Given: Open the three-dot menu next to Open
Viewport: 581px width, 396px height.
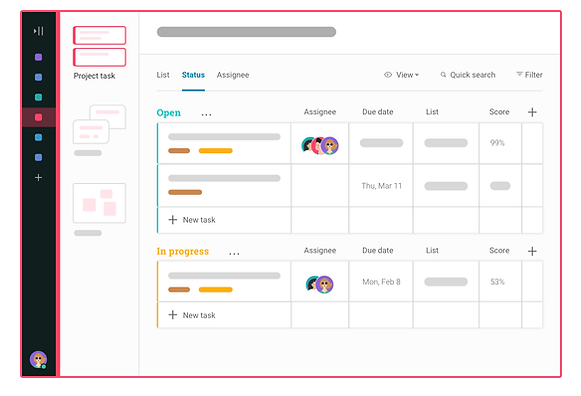Looking at the screenshot, I should [x=206, y=115].
